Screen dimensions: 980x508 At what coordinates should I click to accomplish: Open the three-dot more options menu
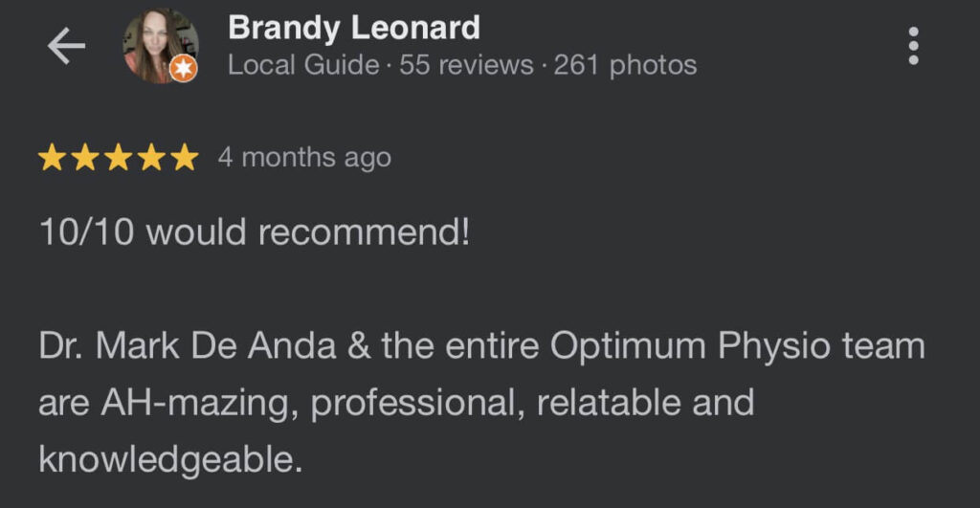(913, 46)
